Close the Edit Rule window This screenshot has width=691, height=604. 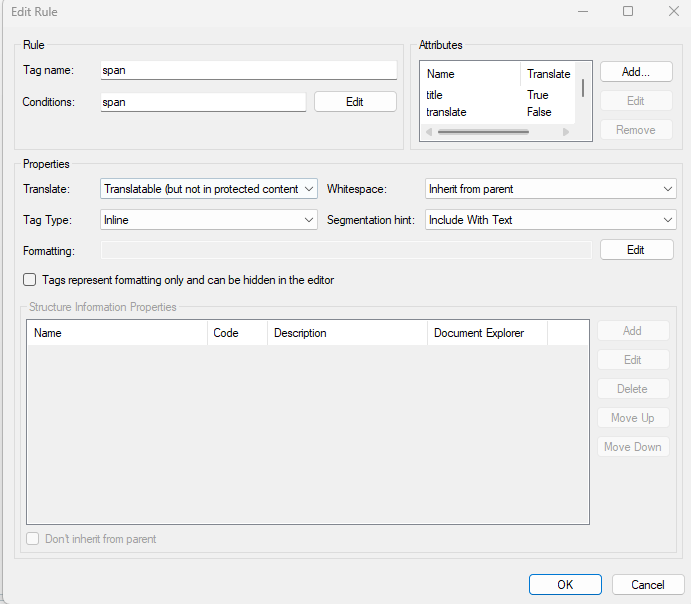pyautogui.click(x=673, y=11)
